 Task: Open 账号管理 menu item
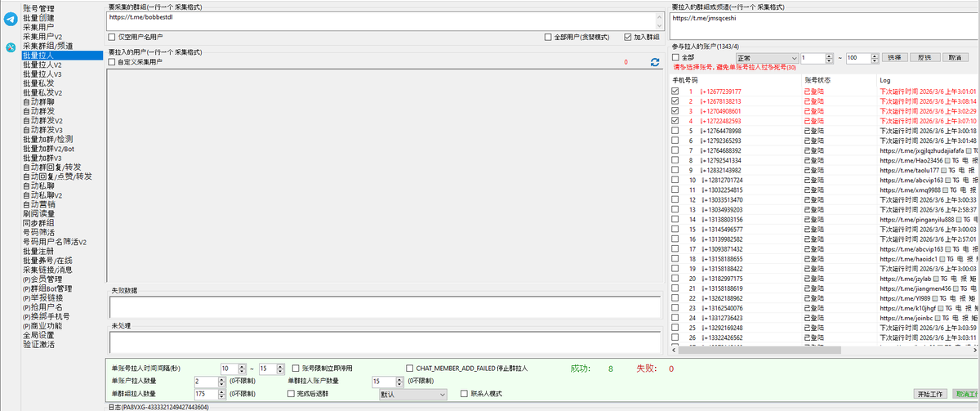pyautogui.click(x=38, y=8)
